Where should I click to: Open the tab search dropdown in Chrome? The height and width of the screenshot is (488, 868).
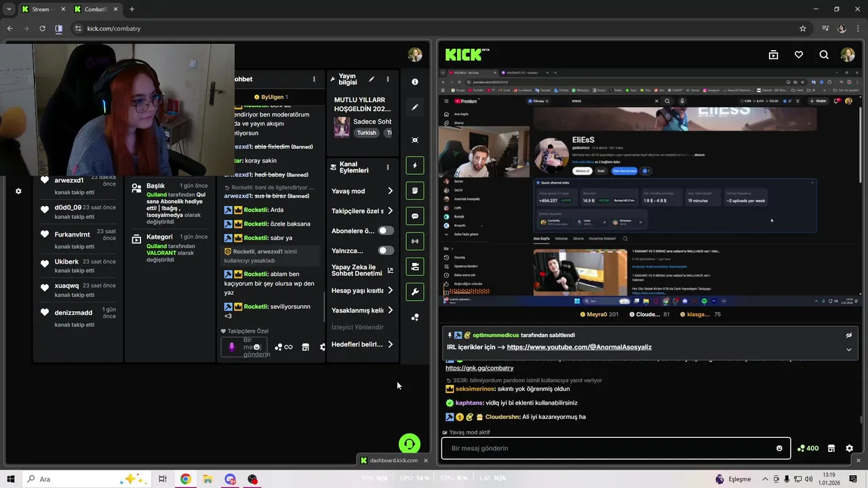(x=9, y=9)
